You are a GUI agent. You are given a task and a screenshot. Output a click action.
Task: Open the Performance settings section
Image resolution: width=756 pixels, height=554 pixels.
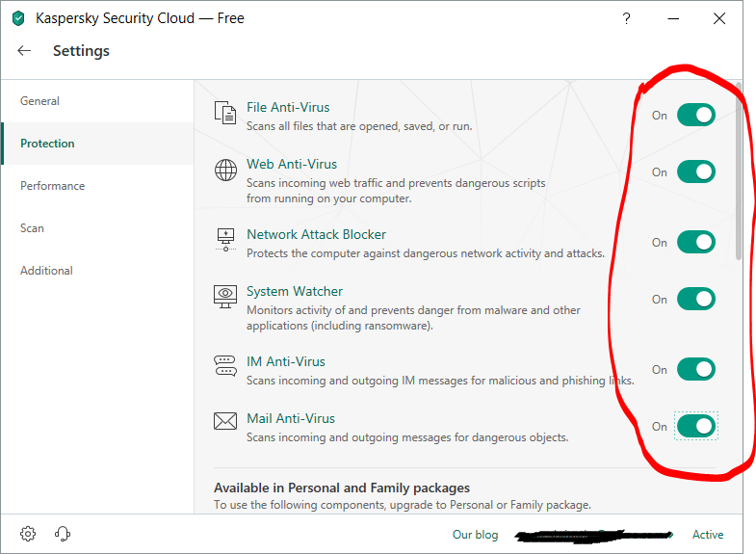coord(53,186)
